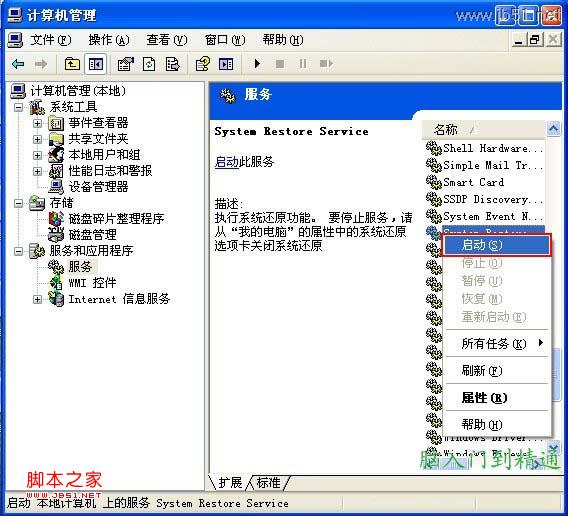Click the Up one level folder icon
568x516 pixels.
(72, 64)
